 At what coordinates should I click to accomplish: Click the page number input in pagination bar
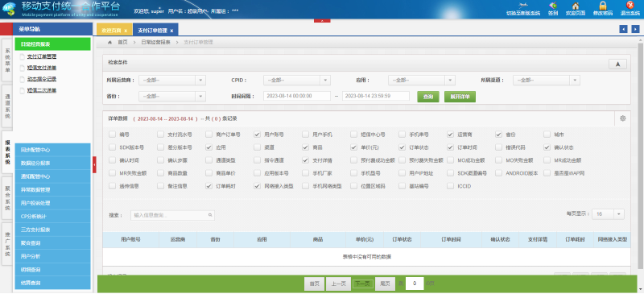click(x=415, y=284)
